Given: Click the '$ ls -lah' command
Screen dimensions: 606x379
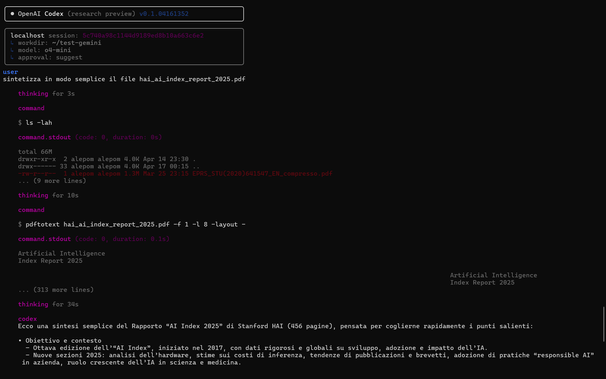Looking at the screenshot, I should (x=35, y=123).
